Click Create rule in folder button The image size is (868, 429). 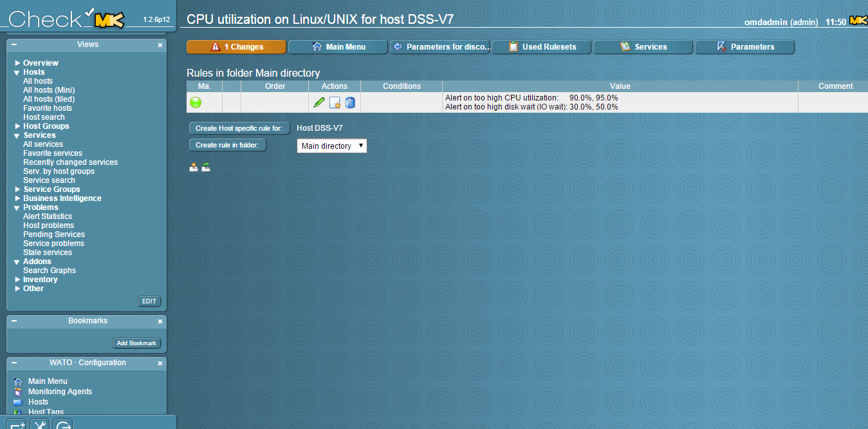(227, 145)
